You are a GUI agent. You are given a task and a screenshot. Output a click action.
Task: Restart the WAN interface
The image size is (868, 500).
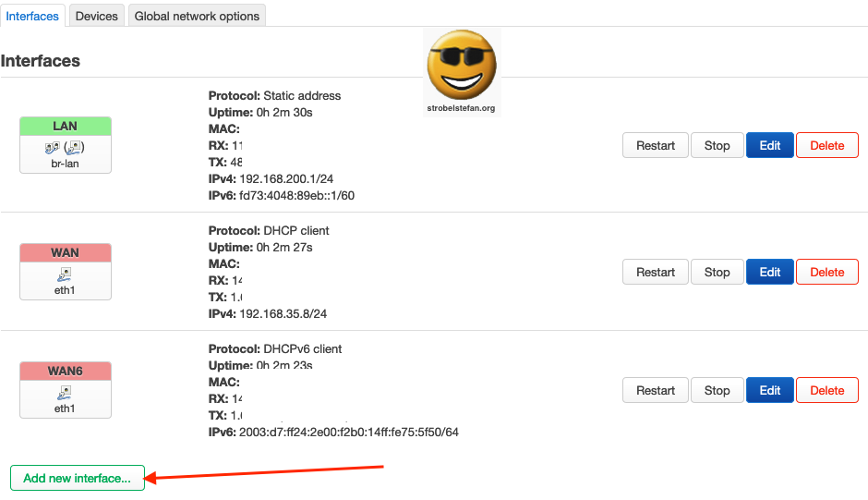pyautogui.click(x=656, y=272)
